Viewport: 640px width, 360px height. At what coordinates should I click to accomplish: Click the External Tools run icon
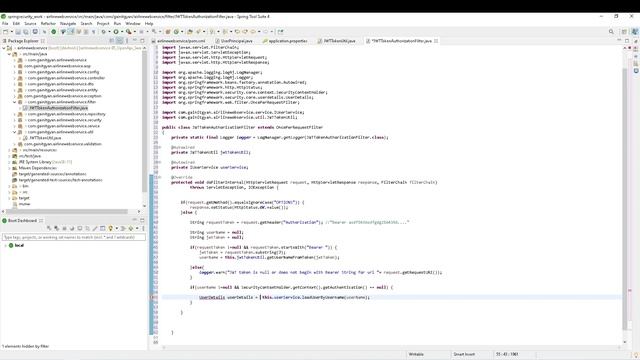(129, 32)
